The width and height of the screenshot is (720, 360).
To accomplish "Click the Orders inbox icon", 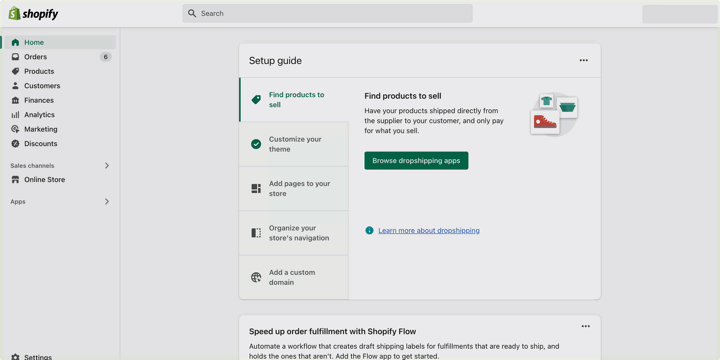I will (16, 57).
